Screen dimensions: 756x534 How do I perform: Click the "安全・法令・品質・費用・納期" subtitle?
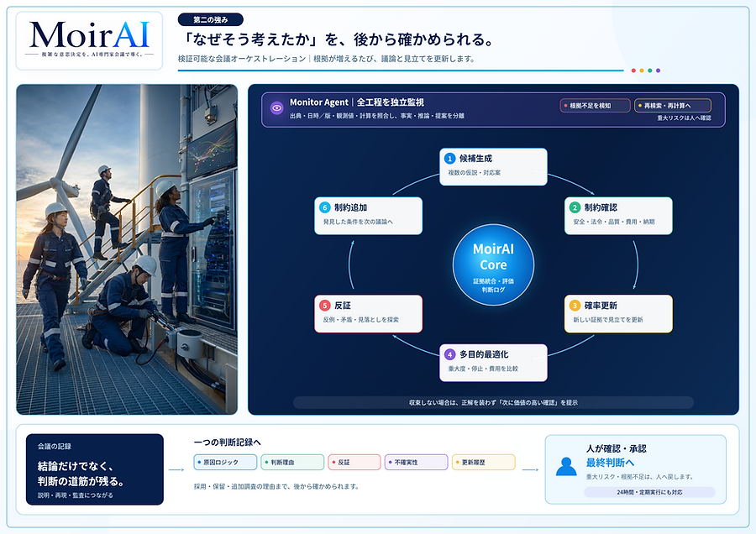tap(614, 222)
